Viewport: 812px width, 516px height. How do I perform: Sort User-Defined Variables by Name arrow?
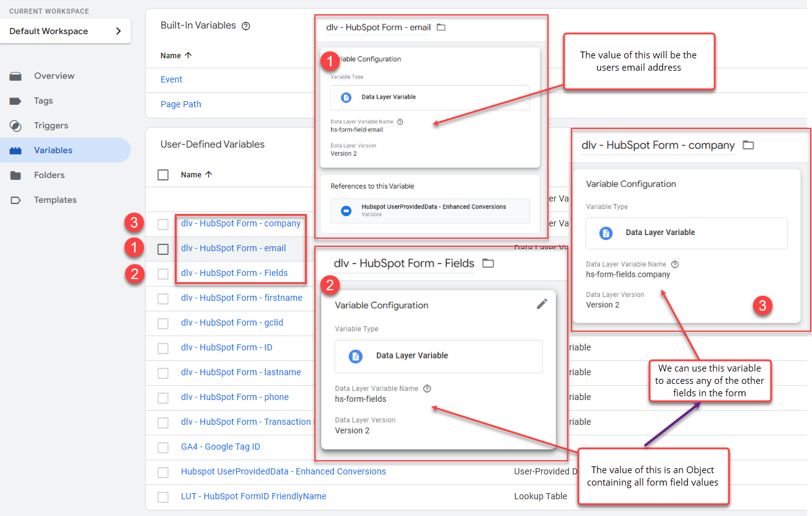tap(208, 175)
